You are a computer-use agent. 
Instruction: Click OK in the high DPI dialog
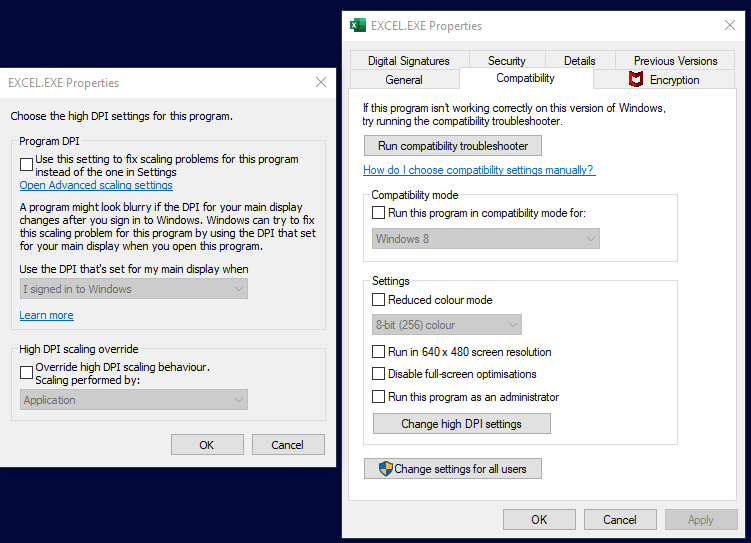[207, 445]
